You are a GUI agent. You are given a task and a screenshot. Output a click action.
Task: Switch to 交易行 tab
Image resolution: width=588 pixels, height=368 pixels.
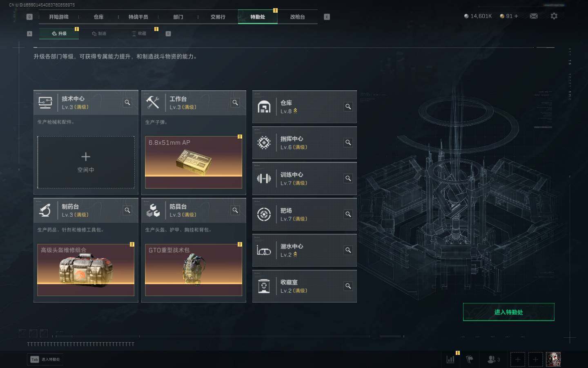[x=218, y=17]
